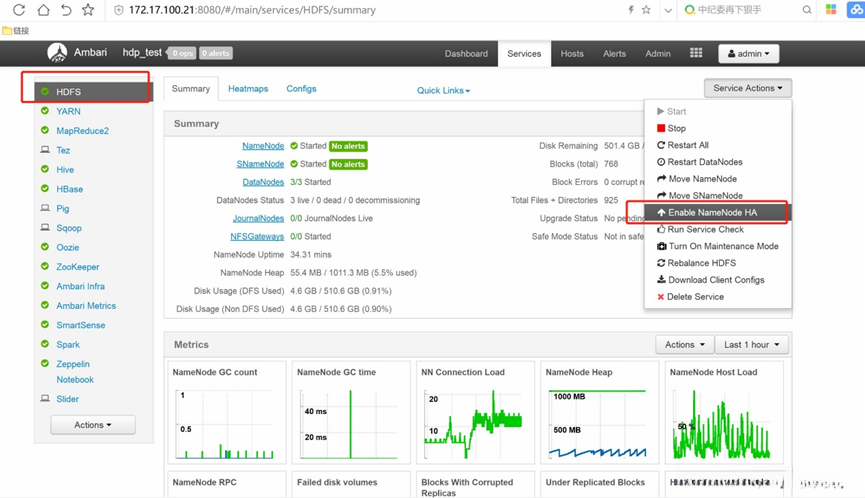Open the Summary tab

coord(191,89)
